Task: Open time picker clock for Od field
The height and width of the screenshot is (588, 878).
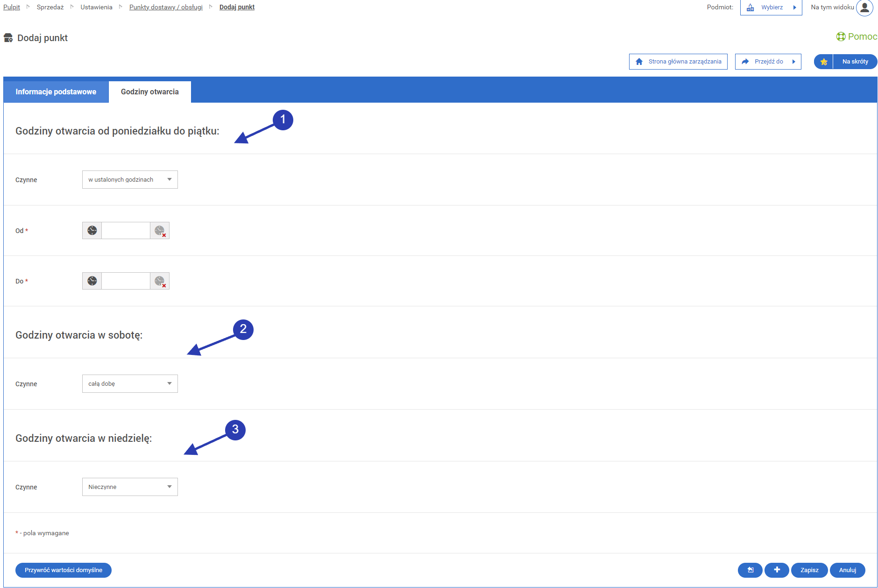Action: pos(92,231)
